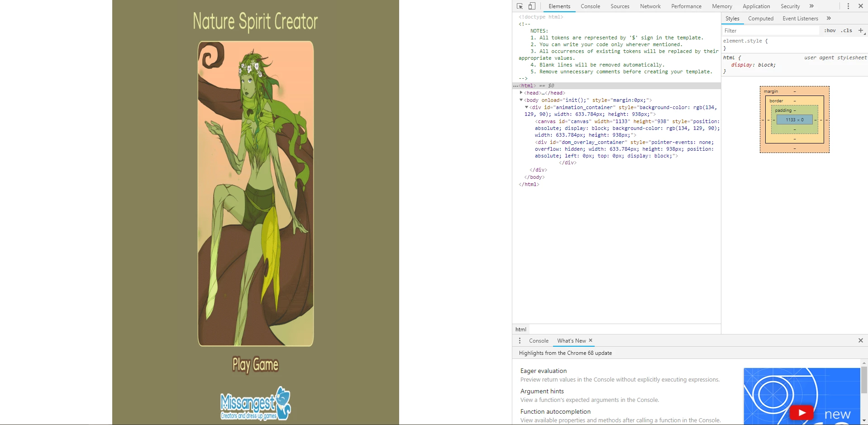
Task: Click the Function autocompletion heading
Action: coord(555,411)
